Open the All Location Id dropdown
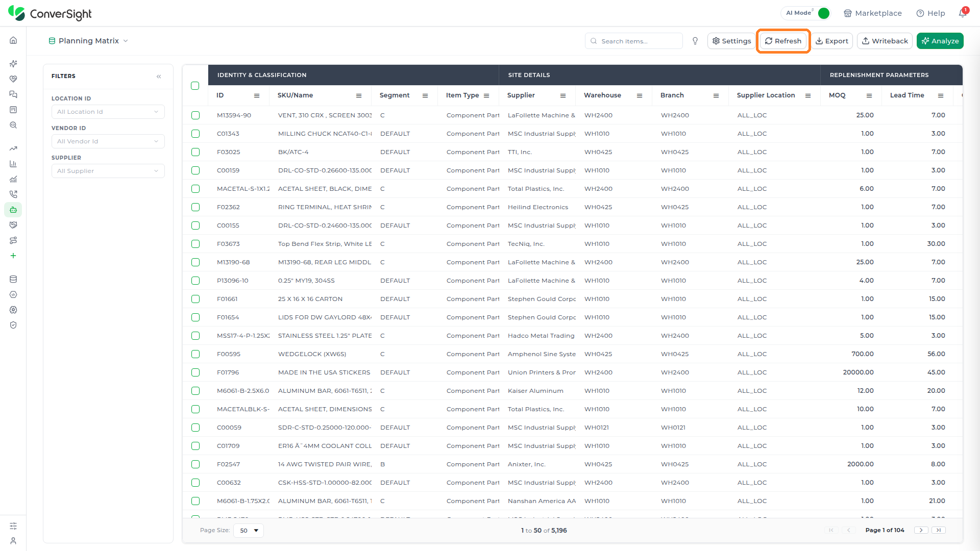This screenshot has width=980, height=551. pos(108,112)
